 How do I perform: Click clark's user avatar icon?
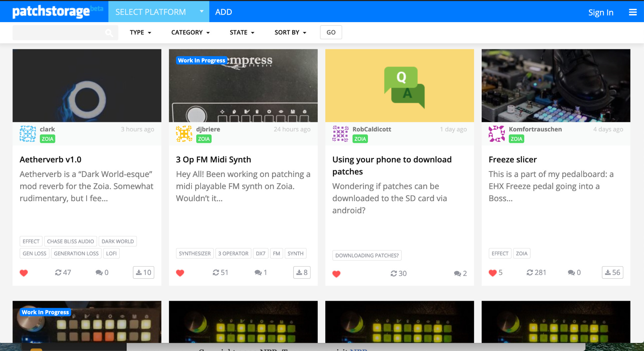click(28, 134)
